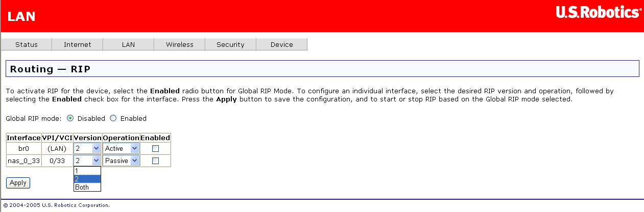Open the Status tab

[x=27, y=44]
